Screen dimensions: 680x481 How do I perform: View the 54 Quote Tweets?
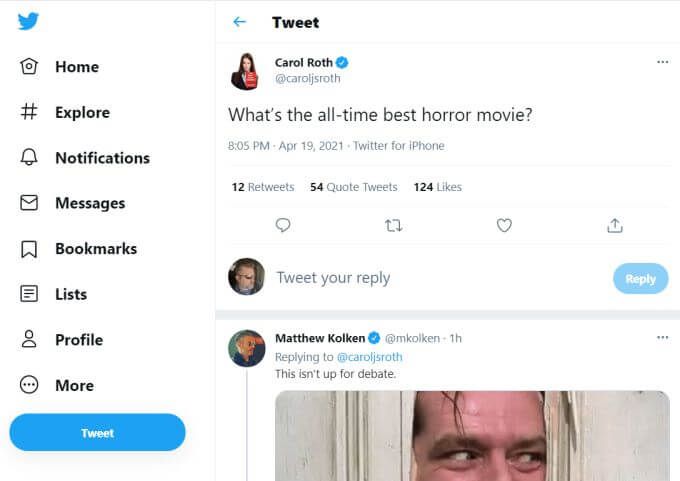coord(353,187)
